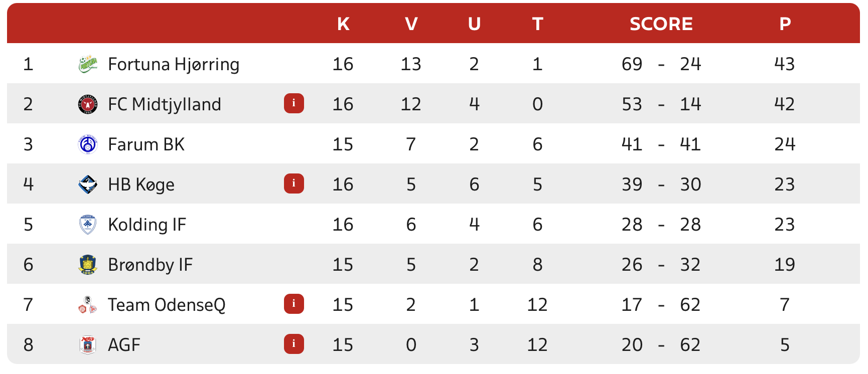
Task: Click the AGF club crest
Action: (x=88, y=345)
